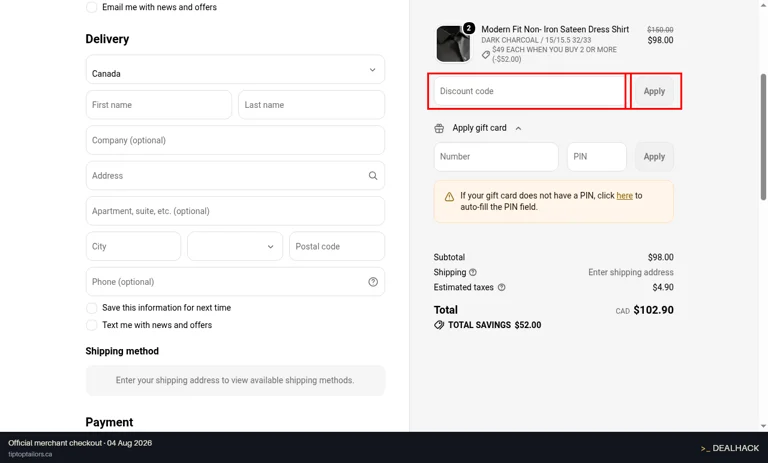Viewport: 768px width, 463px height.
Task: Click the Postal code field
Action: pyautogui.click(x=337, y=246)
